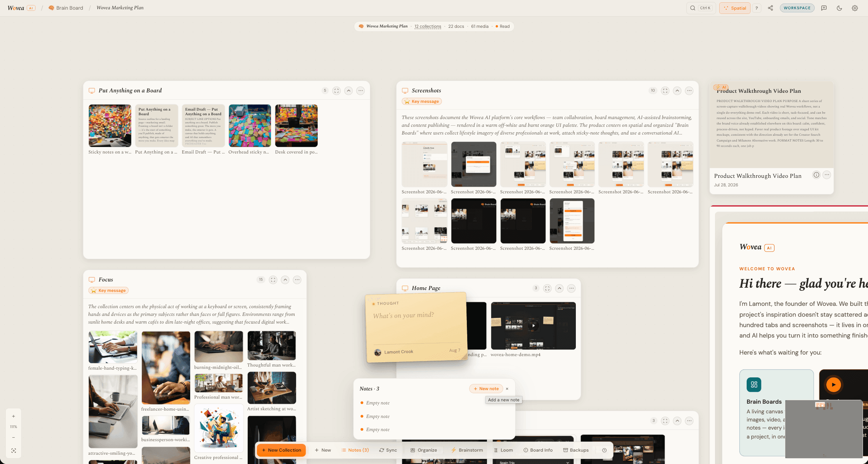Open more options on Product Walkthrough Video Plan card
The width and height of the screenshot is (868, 464).
coord(827,175)
